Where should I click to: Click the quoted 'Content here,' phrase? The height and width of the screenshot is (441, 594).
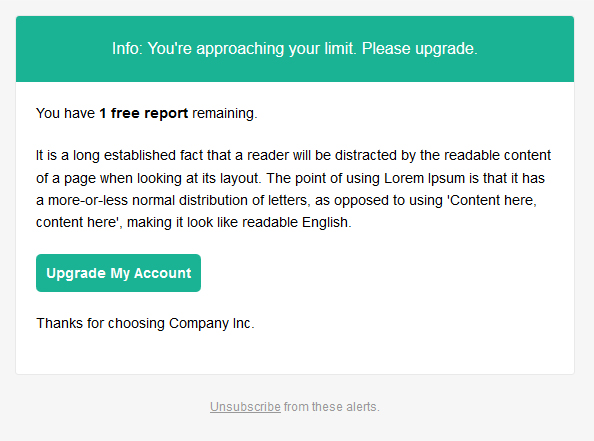[492, 200]
